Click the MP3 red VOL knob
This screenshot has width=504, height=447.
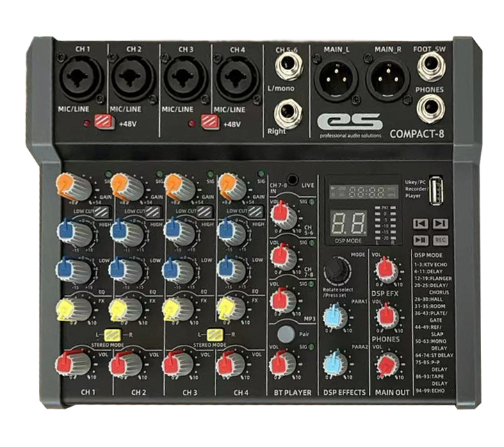pyautogui.click(x=283, y=301)
